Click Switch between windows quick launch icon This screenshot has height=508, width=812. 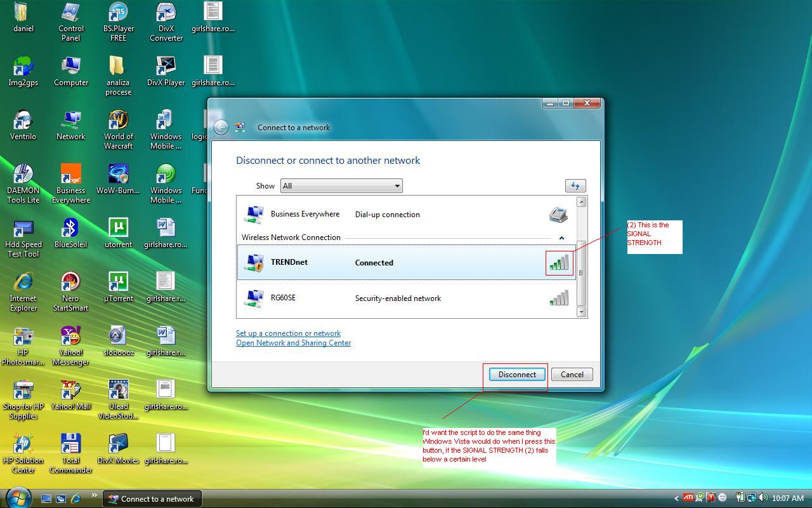click(61, 499)
